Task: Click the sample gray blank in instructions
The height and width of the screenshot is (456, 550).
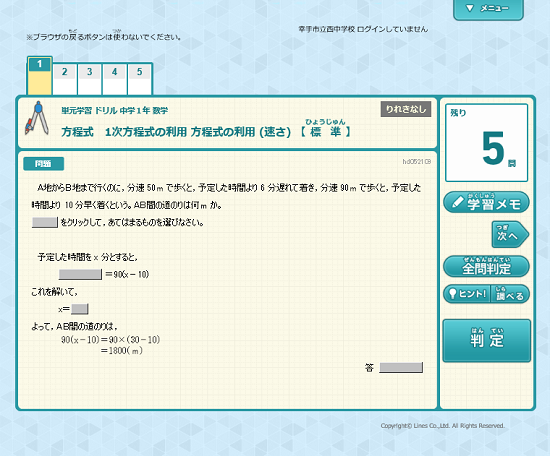Action: [x=45, y=222]
